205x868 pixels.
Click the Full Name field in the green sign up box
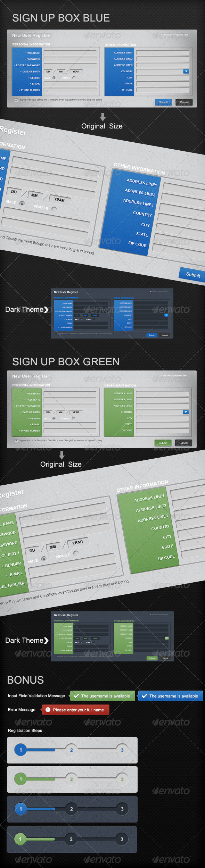point(69,393)
